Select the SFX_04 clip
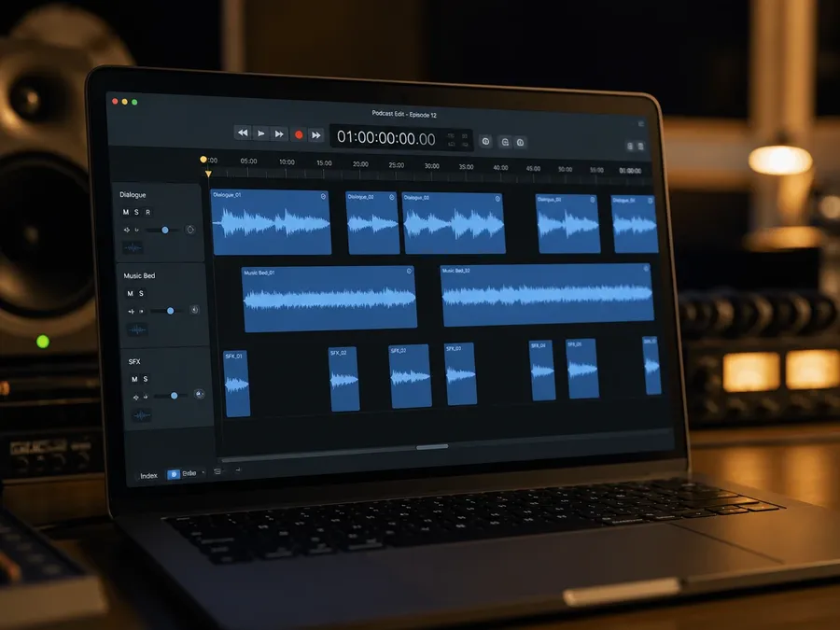This screenshot has width=840, height=630. click(542, 371)
